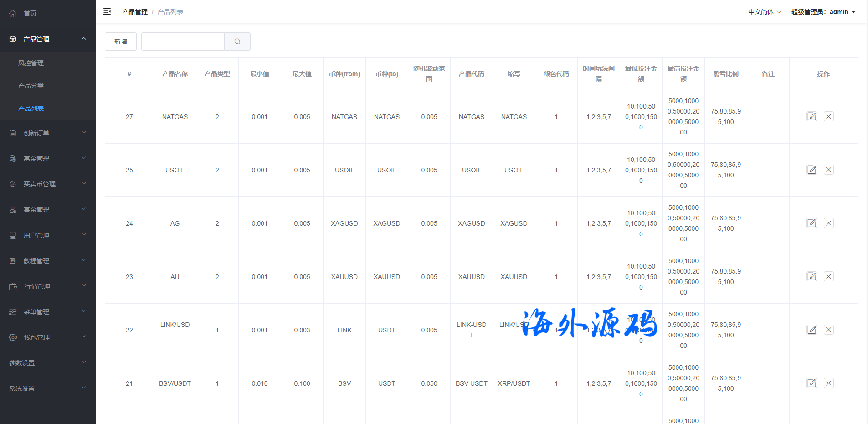
Task: Click 产品管理 breadcrumb link
Action: pos(134,12)
